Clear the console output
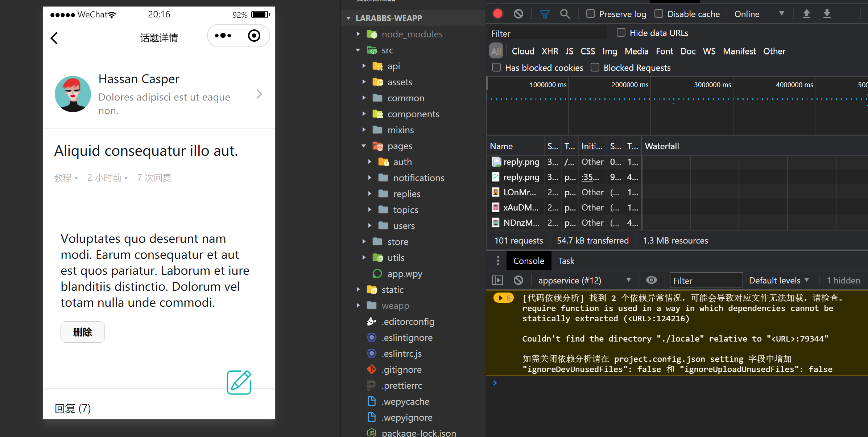Image resolution: width=868 pixels, height=437 pixels. (518, 280)
